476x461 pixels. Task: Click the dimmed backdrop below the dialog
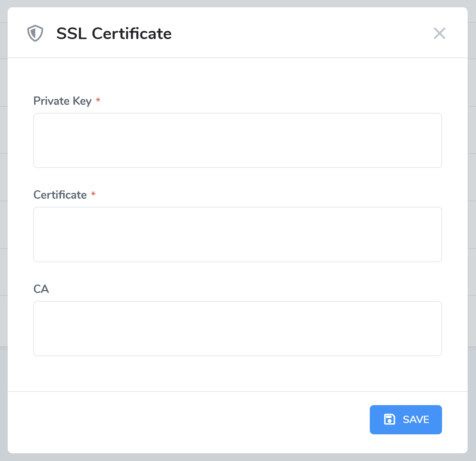tap(237, 457)
